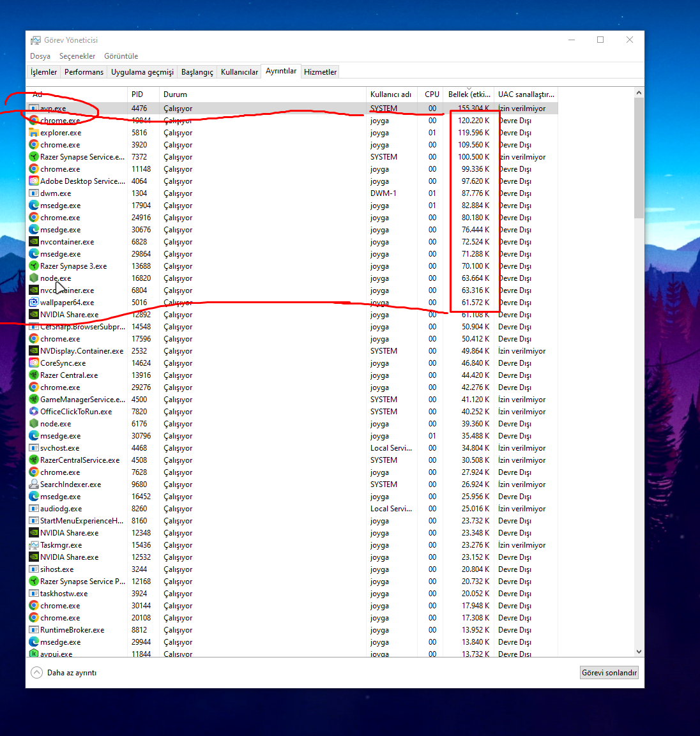Click the RazerCentralService.exe icon

point(33,460)
